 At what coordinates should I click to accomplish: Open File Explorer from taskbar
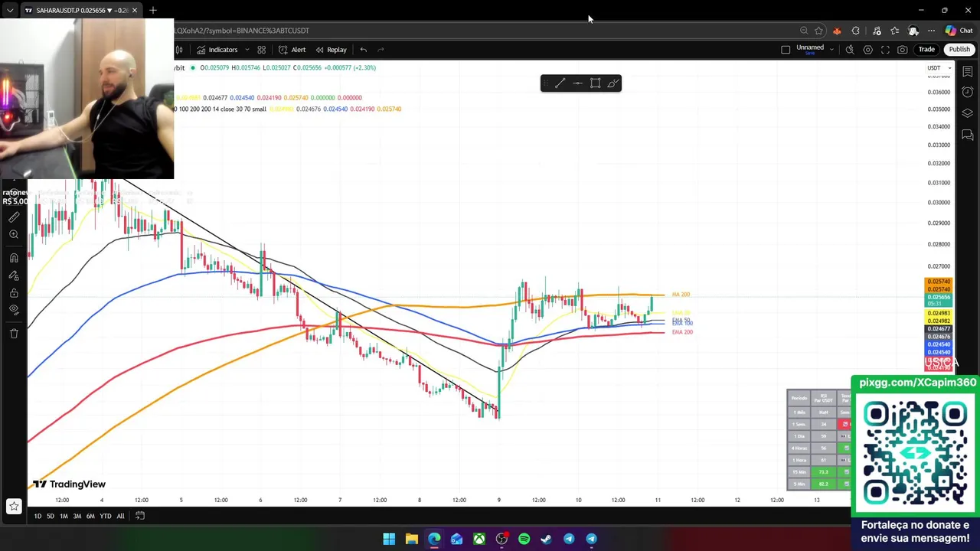[411, 539]
